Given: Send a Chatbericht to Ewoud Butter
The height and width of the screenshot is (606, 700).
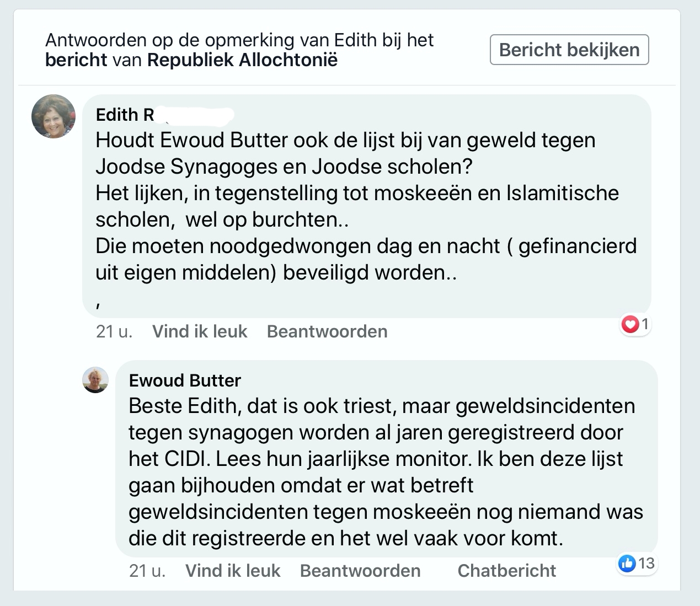Looking at the screenshot, I should [506, 571].
